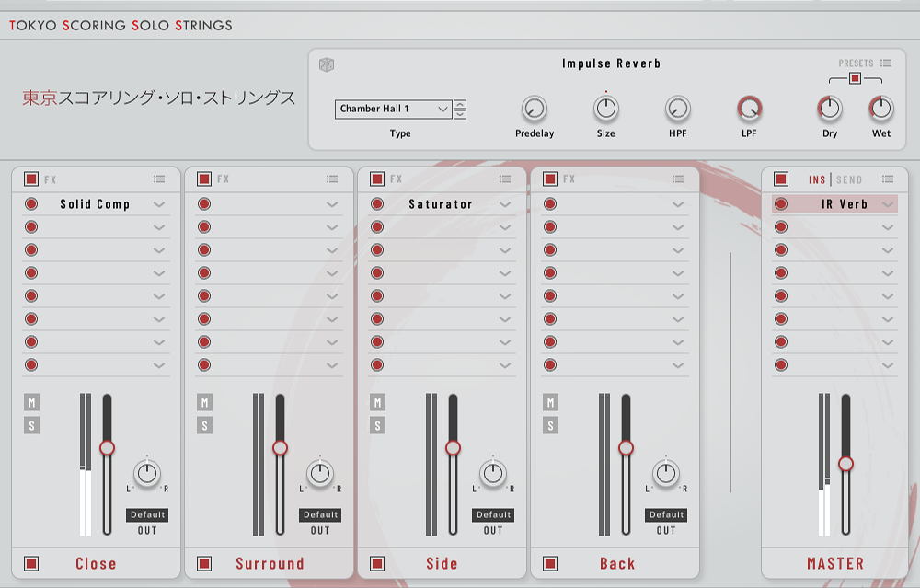Open the Close channel FX menu icon
Image resolution: width=920 pixels, height=588 pixels.
click(159, 179)
